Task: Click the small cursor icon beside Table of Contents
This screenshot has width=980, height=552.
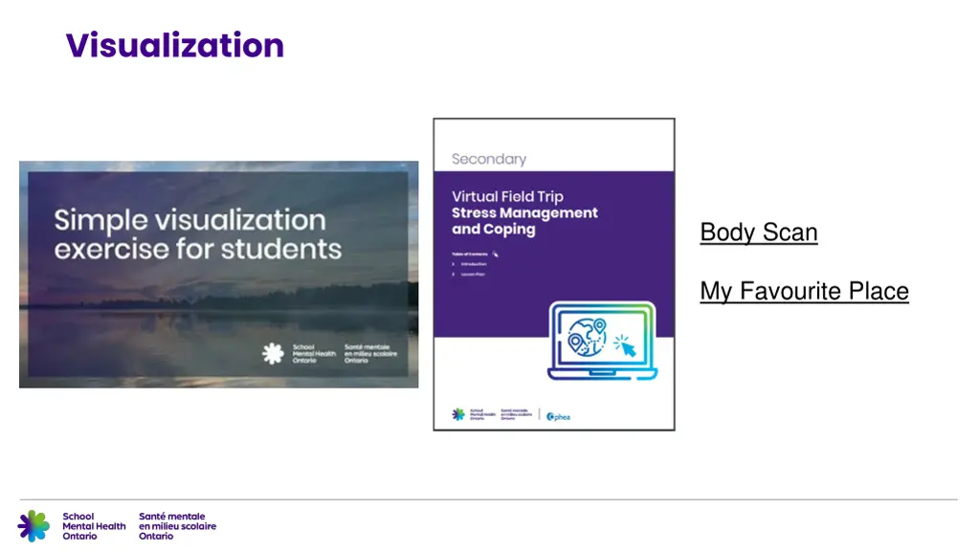Action: tap(495, 254)
